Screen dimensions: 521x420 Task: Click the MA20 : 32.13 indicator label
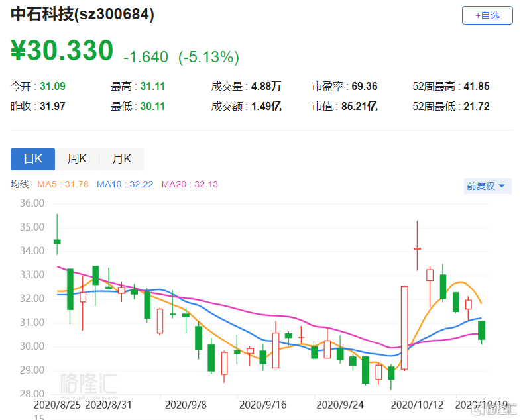click(x=190, y=184)
